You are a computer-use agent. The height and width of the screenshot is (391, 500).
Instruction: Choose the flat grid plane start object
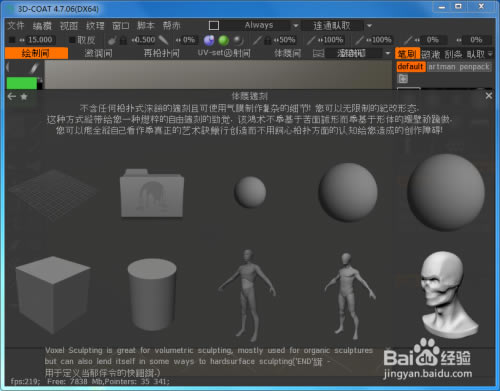(53, 194)
